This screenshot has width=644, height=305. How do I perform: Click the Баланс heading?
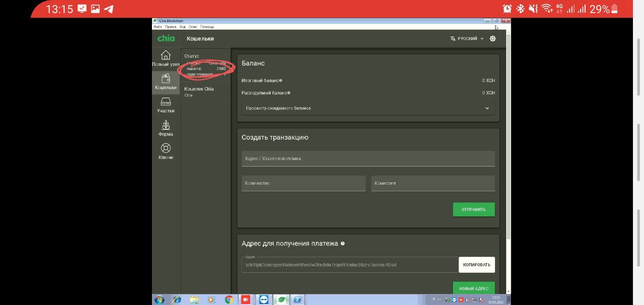(x=253, y=63)
